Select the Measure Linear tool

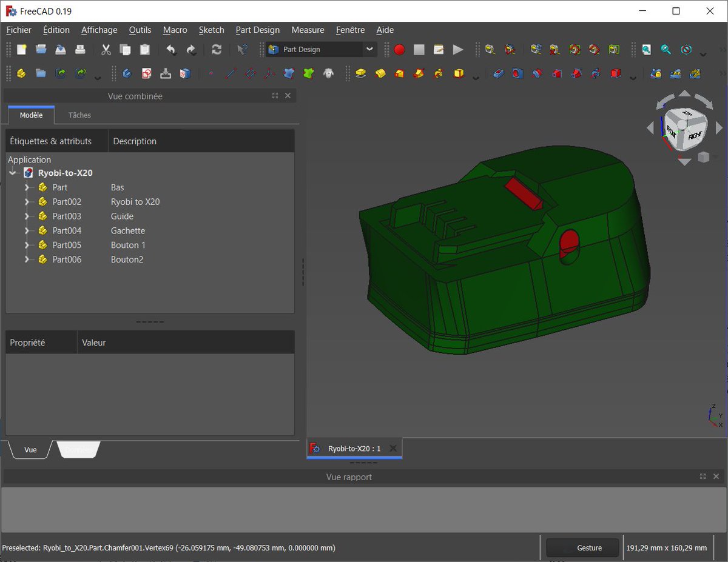490,50
